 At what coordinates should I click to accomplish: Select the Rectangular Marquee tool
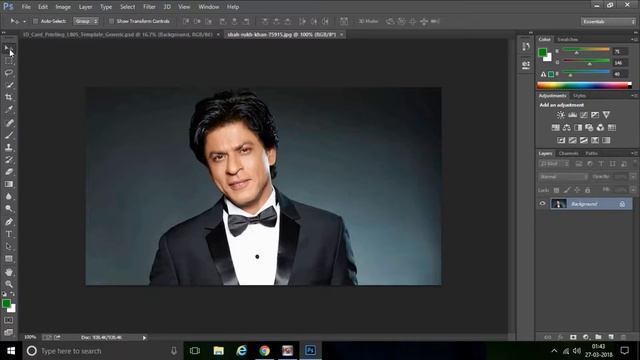click(9, 61)
